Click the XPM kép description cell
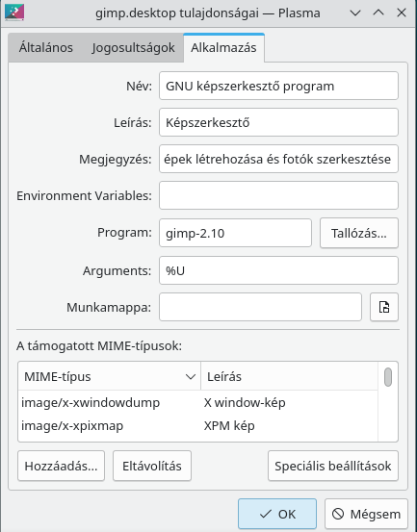Viewport: 417px width, 532px height. (229, 426)
